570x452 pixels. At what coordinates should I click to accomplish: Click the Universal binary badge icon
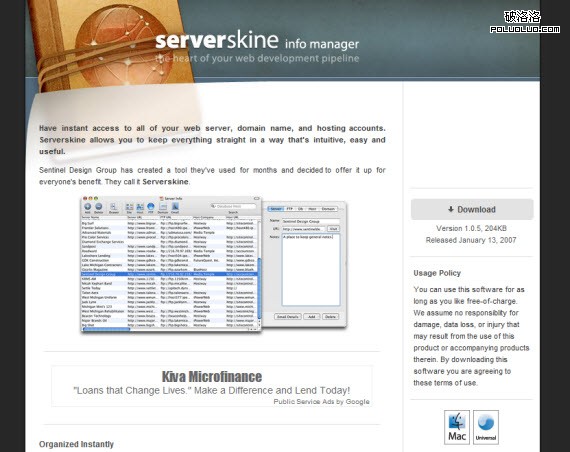pyautogui.click(x=486, y=427)
